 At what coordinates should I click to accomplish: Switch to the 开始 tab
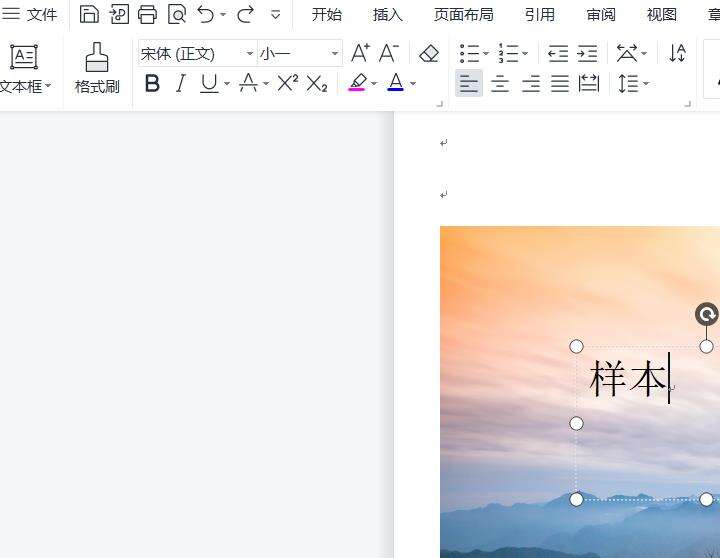(x=326, y=15)
